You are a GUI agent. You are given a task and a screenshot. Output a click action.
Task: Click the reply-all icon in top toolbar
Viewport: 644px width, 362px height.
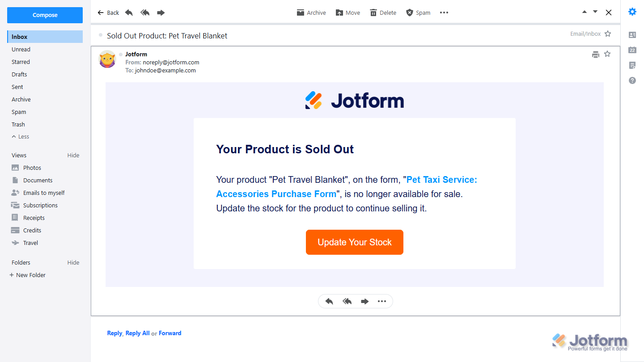[x=145, y=13]
